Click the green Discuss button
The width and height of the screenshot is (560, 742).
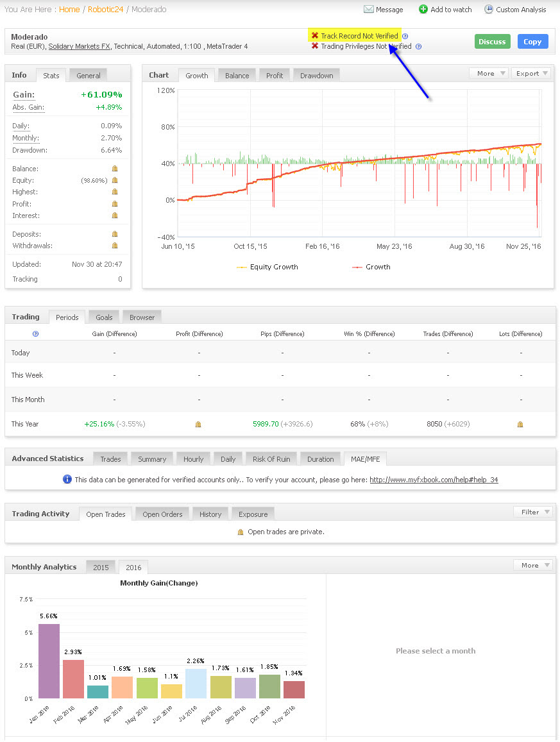tap(492, 42)
